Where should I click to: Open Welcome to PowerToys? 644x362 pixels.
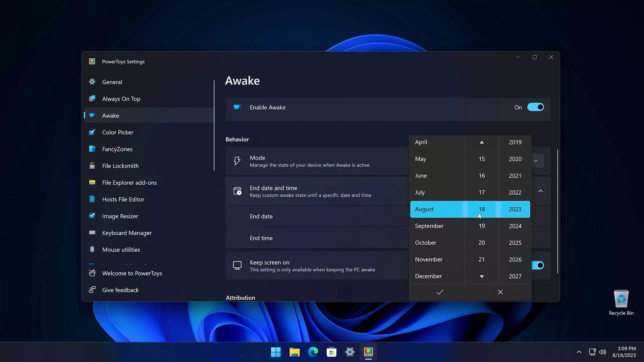click(x=149, y=273)
